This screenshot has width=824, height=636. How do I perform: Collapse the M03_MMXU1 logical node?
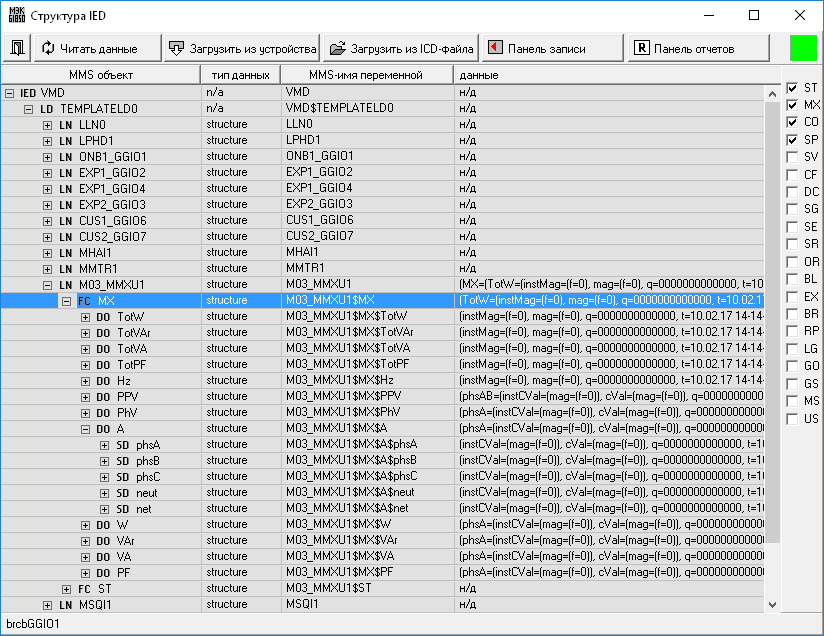47,284
